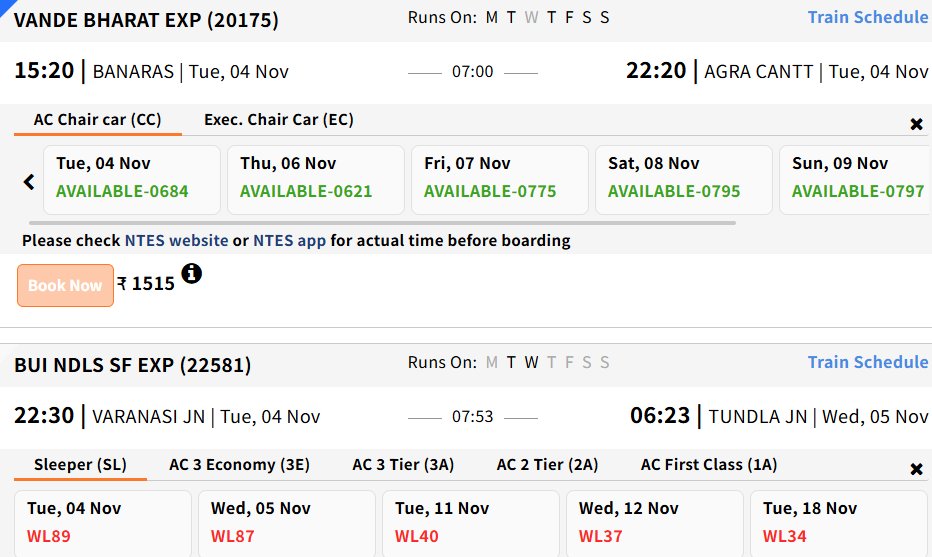Select Tue, 04 Nov AVAILABLE-0684 date card
This screenshot has width=932, height=557.
132,179
